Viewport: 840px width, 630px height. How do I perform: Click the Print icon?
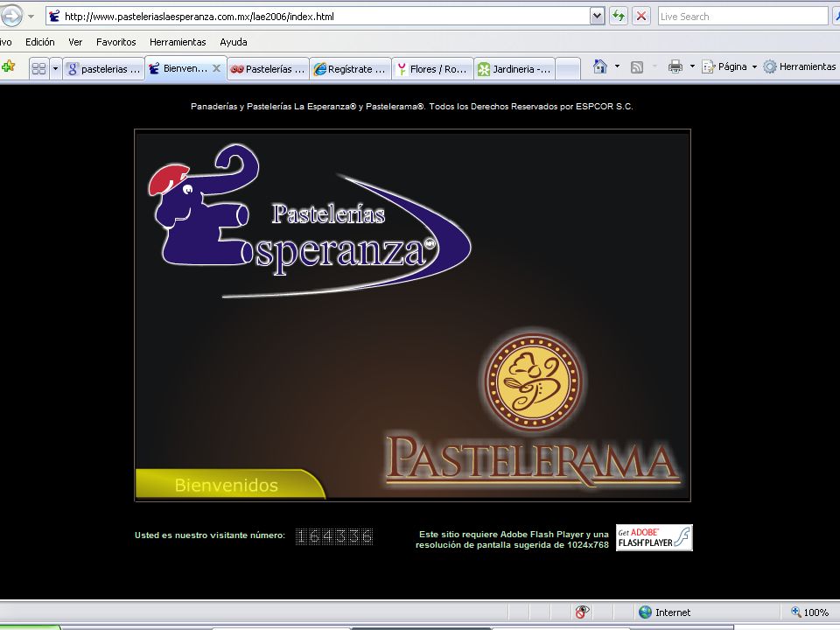click(675, 66)
